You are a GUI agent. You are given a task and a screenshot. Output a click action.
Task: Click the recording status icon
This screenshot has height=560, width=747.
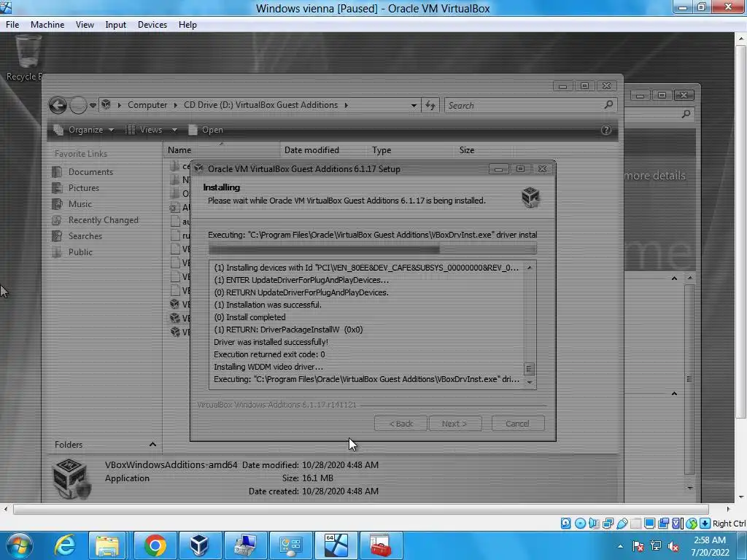coord(663,524)
